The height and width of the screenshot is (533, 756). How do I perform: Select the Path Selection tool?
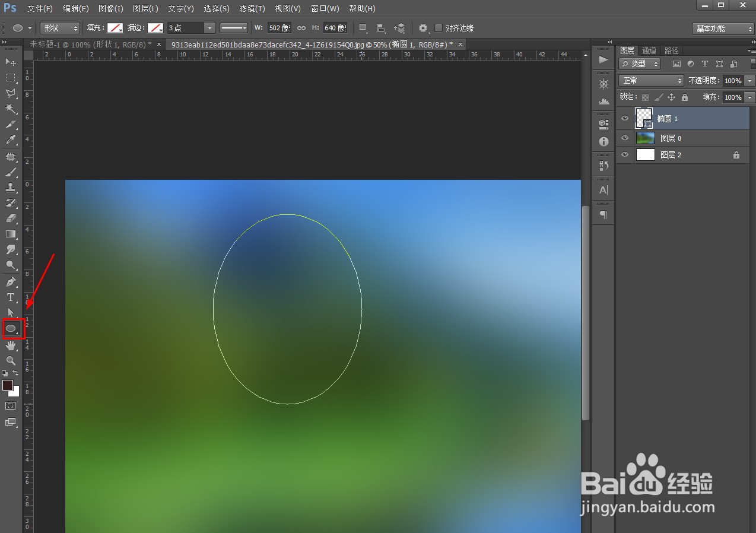pyautogui.click(x=11, y=312)
